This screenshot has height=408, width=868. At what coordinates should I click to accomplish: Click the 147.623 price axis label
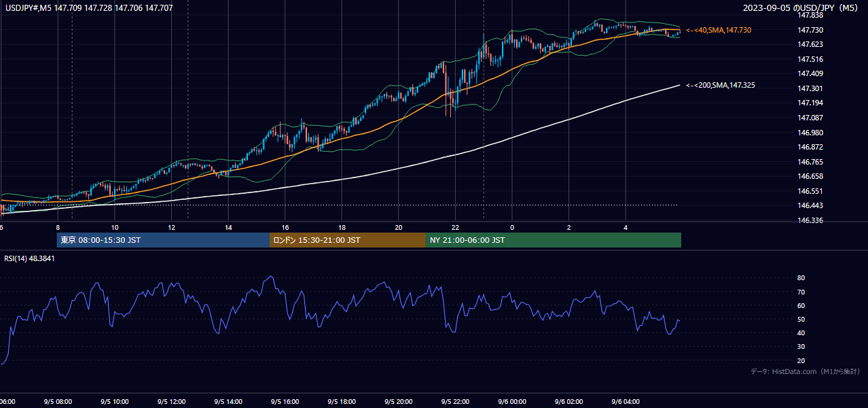pyautogui.click(x=810, y=44)
